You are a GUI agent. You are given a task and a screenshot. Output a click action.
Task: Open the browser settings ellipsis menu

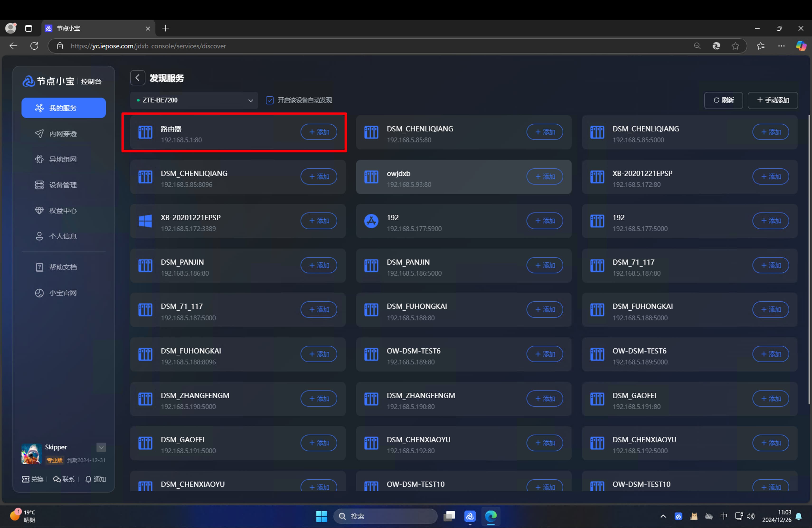click(x=781, y=46)
